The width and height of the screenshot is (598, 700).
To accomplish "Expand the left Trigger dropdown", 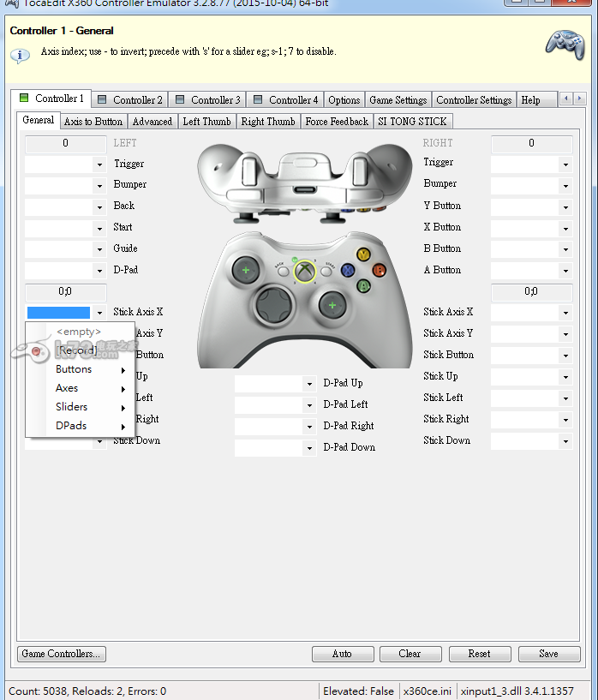I will pos(99,164).
